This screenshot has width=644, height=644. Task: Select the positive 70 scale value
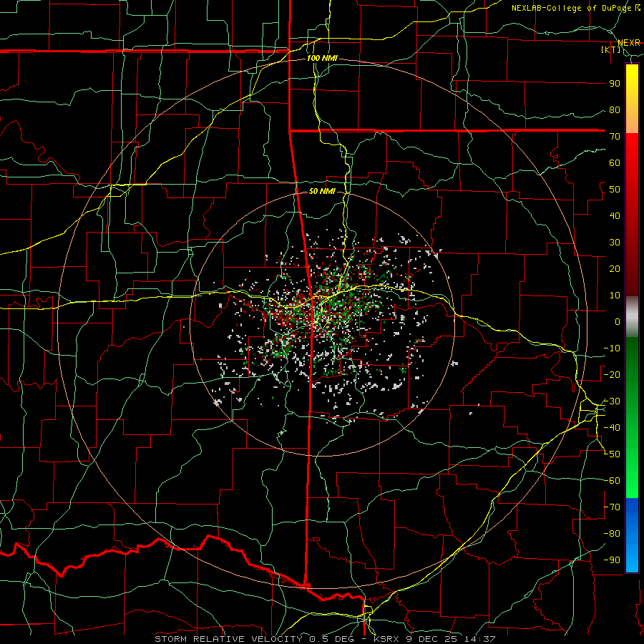(615, 137)
